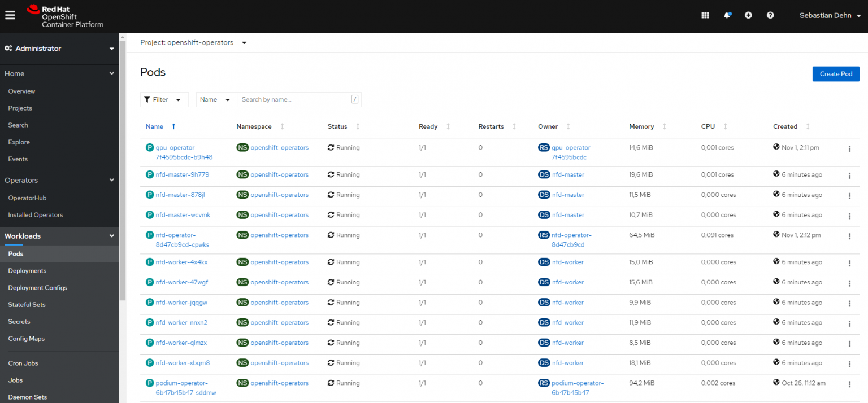Open the help question mark icon
The height and width of the screenshot is (403, 868).
pos(770,15)
